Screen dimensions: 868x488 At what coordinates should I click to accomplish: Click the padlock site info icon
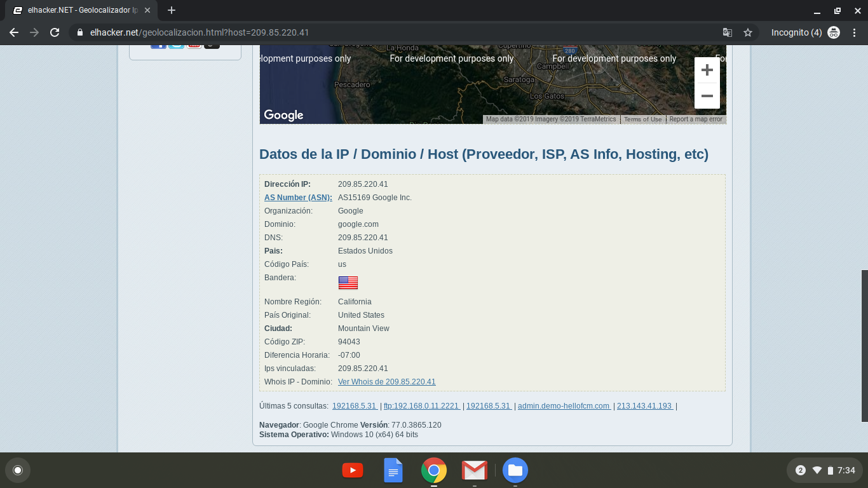(x=80, y=32)
